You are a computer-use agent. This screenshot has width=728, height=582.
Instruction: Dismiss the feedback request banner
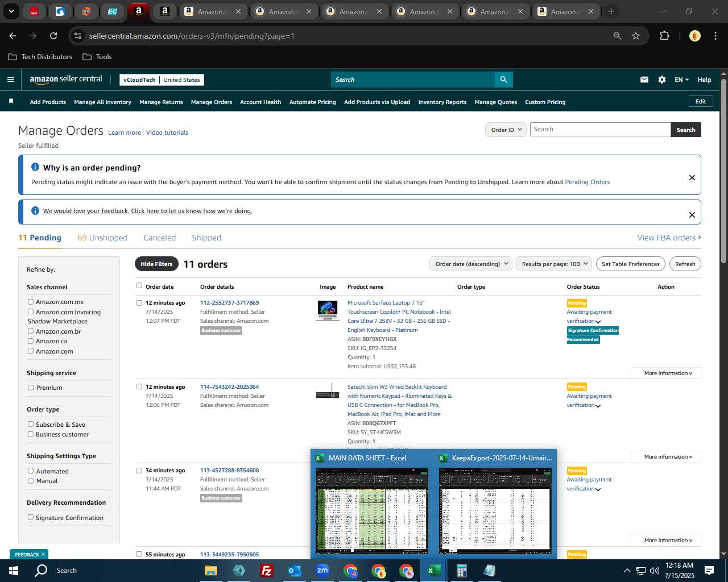(x=692, y=215)
